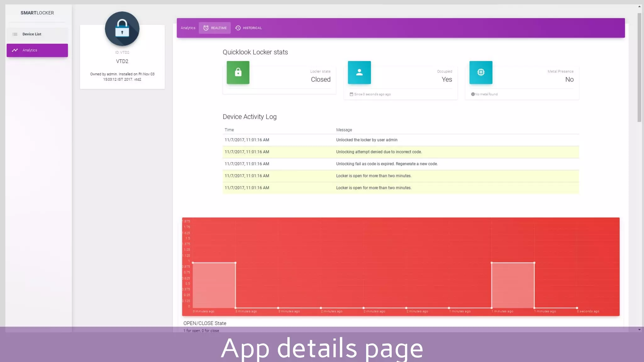Screen dimensions: 644x362
Task: Switch to the REALTIME analytics tab
Action: pos(215,28)
